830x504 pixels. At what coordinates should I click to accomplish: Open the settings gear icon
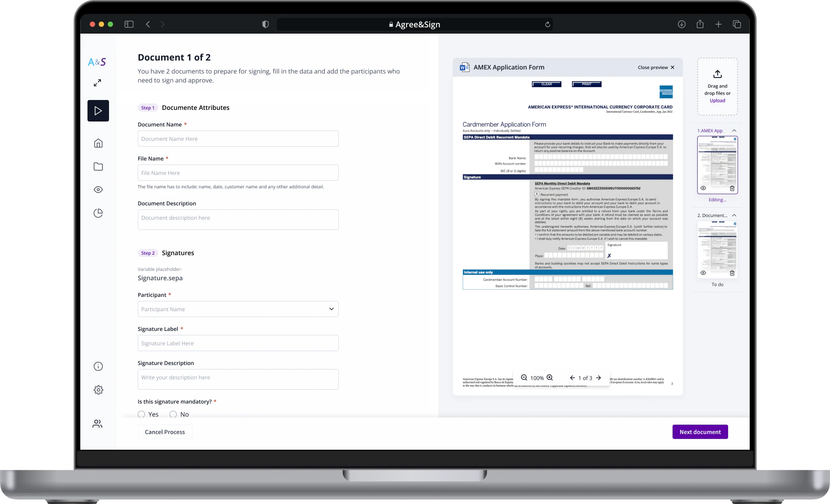(x=98, y=390)
